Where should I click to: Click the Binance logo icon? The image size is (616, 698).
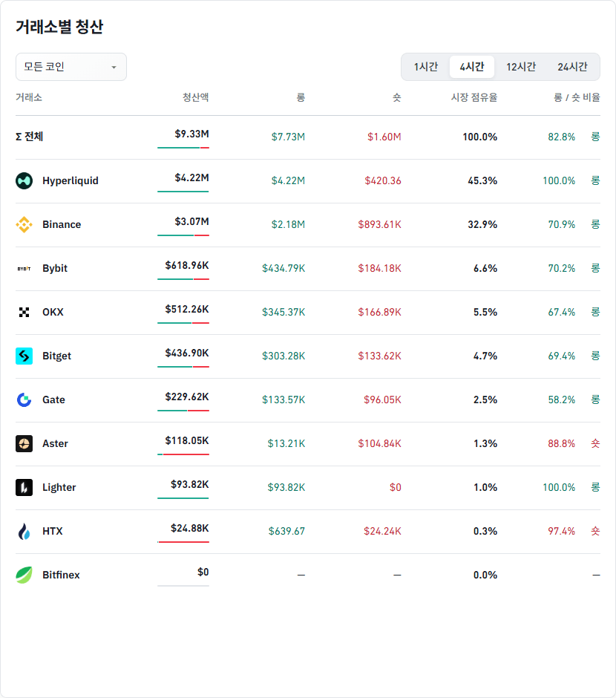click(x=24, y=224)
